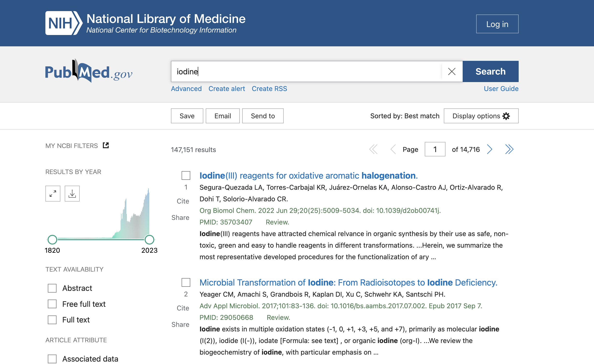594x364 pixels.
Task: Open the User Guide link
Action: point(501,89)
